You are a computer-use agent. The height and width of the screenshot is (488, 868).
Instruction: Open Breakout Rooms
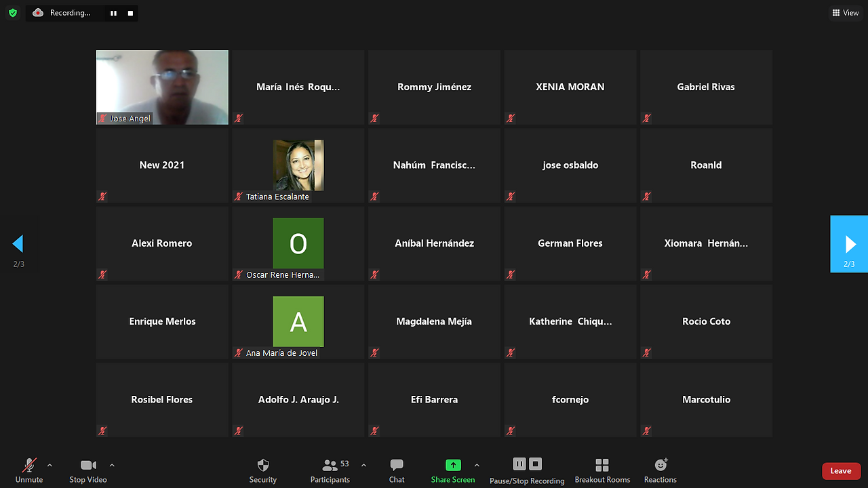602,470
